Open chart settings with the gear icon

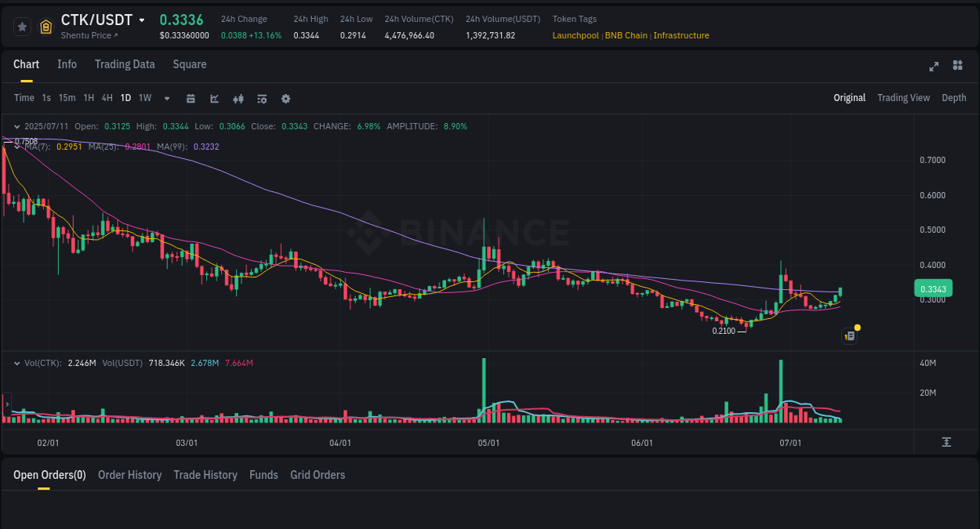pos(285,98)
